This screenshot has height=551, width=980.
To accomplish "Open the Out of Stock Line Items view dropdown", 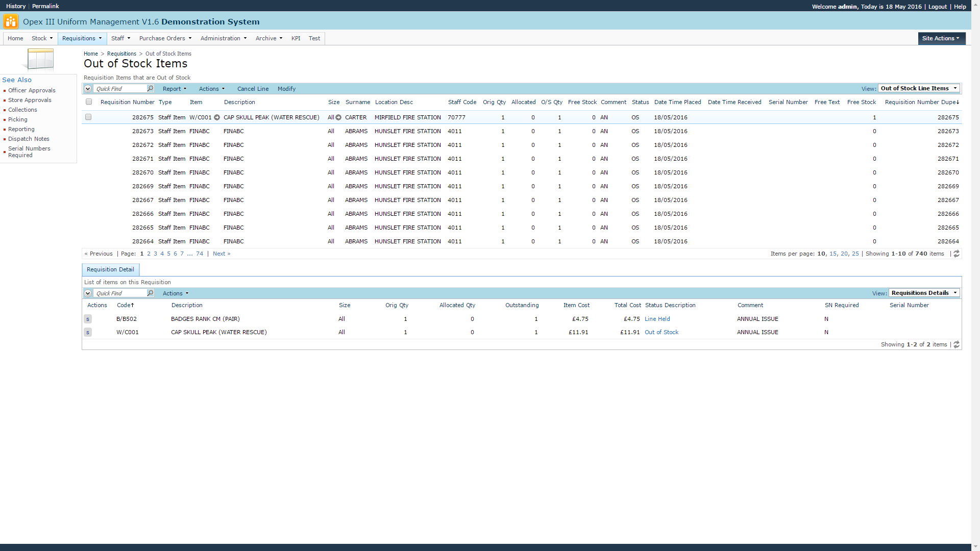I will [918, 88].
